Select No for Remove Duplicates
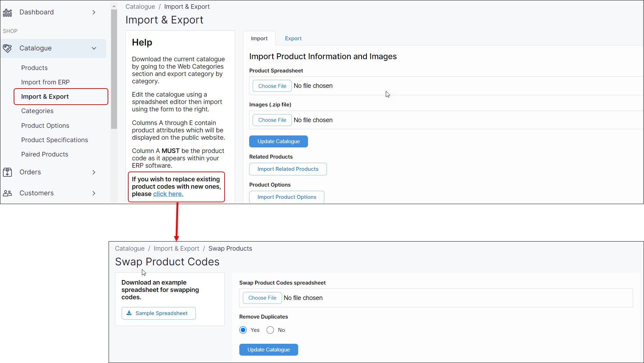The height and width of the screenshot is (363, 644). pos(270,330)
